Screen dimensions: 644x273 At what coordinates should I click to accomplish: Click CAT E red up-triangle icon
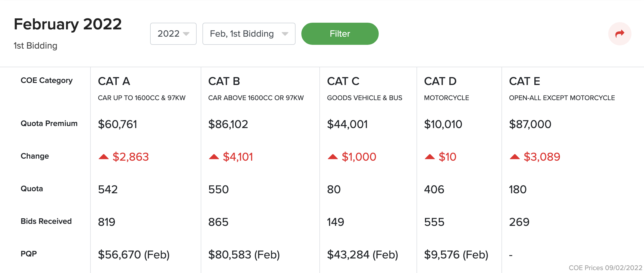(x=515, y=157)
